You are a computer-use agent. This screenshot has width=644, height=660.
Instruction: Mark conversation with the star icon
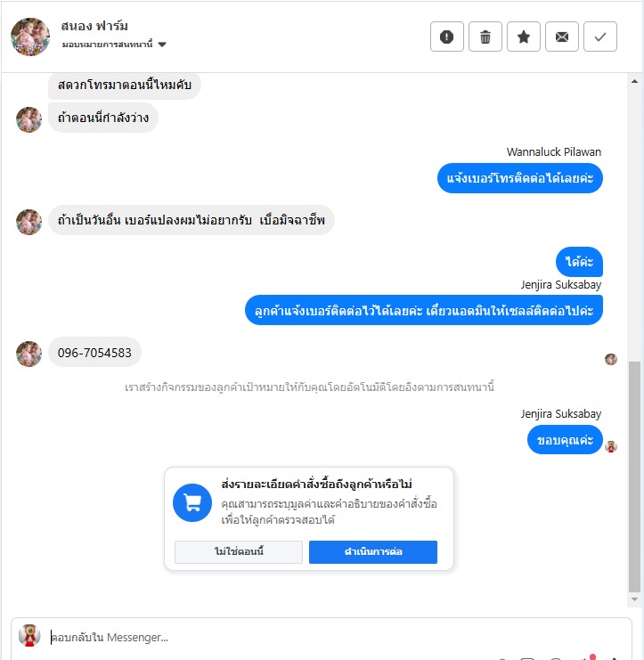click(x=523, y=37)
